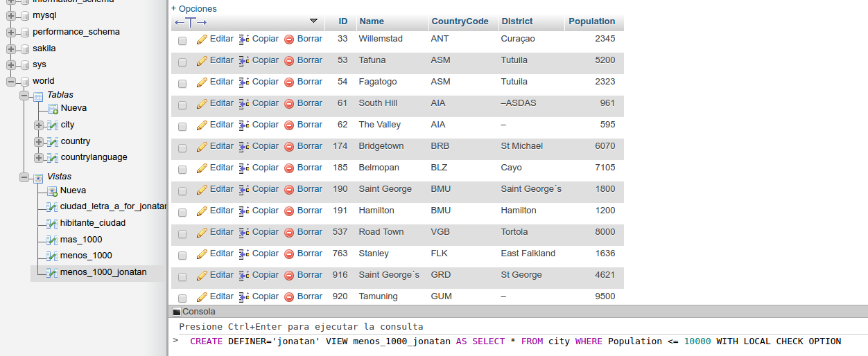868x356 pixels.
Task: Sort by the Population column header
Action: pyautogui.click(x=591, y=21)
